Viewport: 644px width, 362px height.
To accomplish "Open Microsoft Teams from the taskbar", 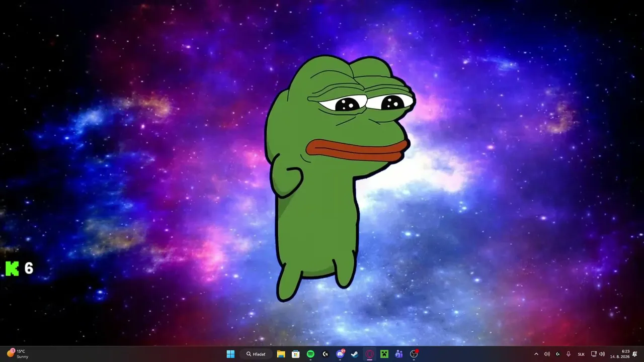I will point(399,354).
